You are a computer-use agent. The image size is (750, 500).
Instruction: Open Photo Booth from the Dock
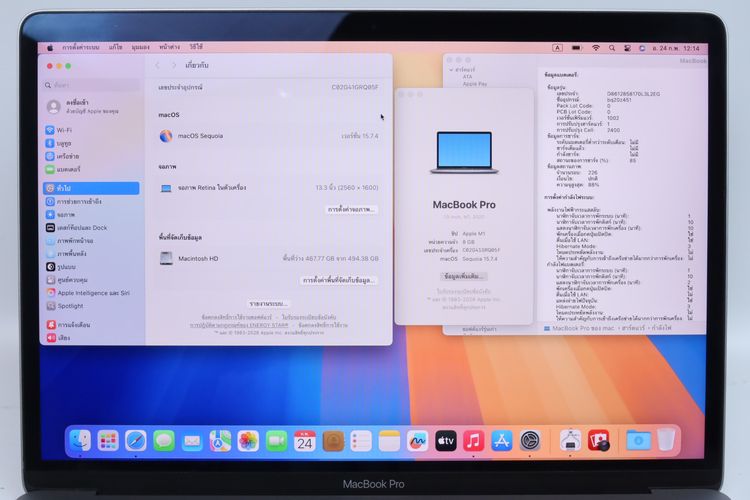pos(599,441)
